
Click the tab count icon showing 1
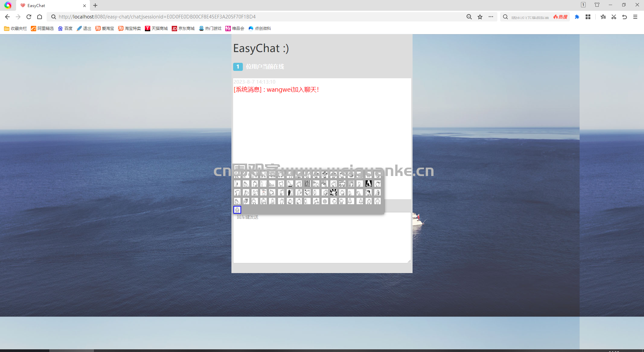(x=583, y=5)
